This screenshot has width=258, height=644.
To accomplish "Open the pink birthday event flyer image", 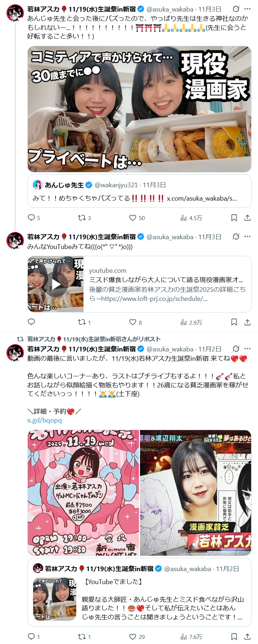I will point(83,493).
